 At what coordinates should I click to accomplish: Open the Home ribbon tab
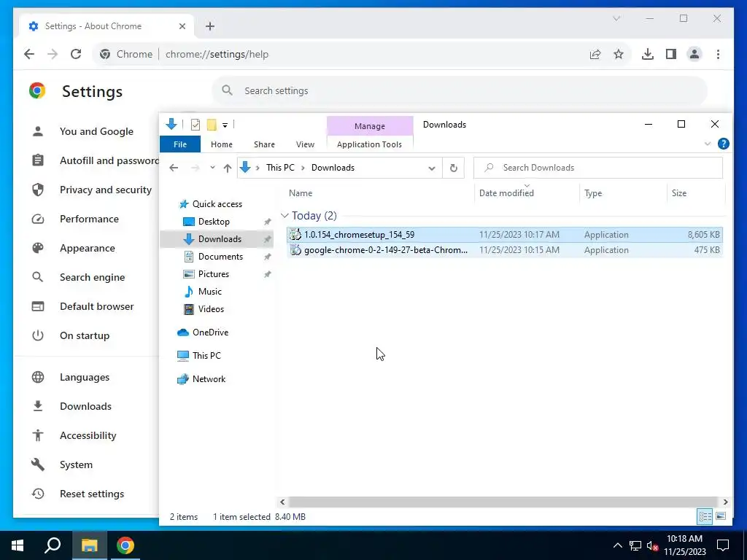(x=222, y=144)
